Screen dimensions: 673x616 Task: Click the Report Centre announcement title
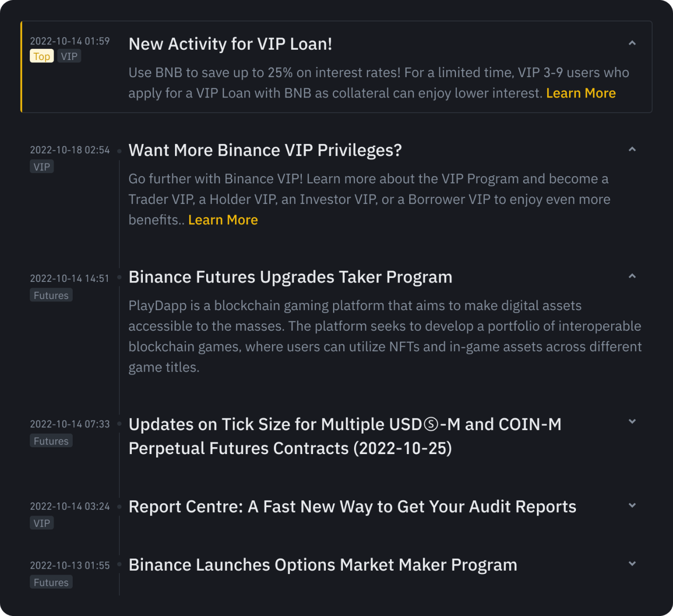click(x=352, y=506)
